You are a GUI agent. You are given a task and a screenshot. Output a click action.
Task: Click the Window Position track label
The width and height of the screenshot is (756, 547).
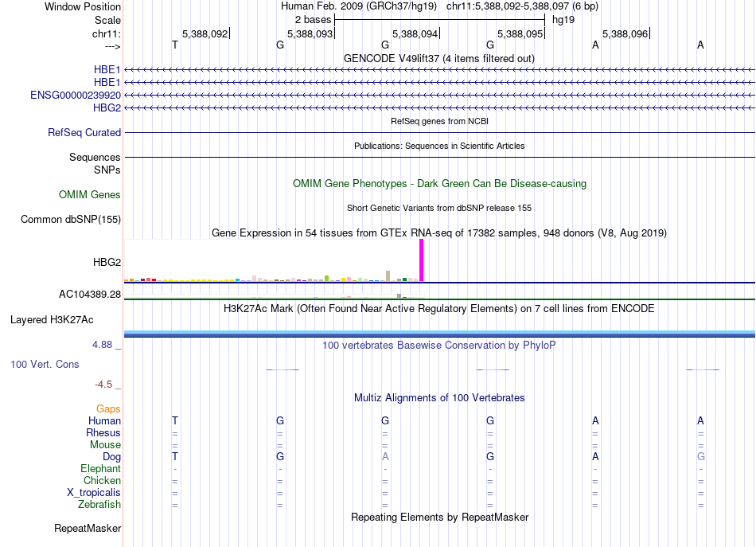83,6
